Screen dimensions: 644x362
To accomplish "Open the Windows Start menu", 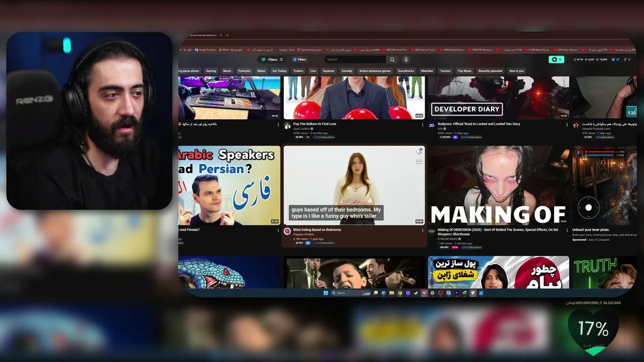I will click(x=326, y=293).
